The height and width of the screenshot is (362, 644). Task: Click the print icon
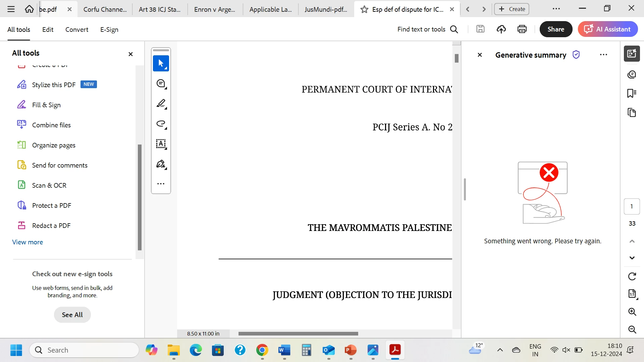522,29
